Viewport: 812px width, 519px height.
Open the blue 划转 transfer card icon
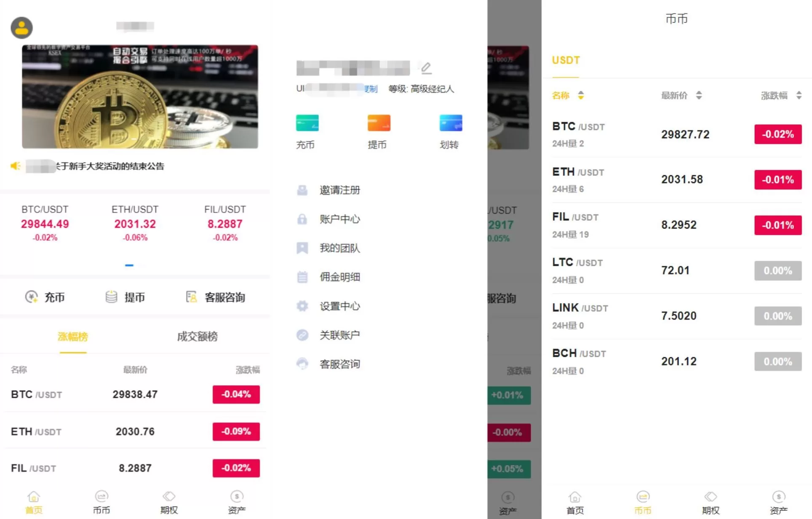[450, 123]
